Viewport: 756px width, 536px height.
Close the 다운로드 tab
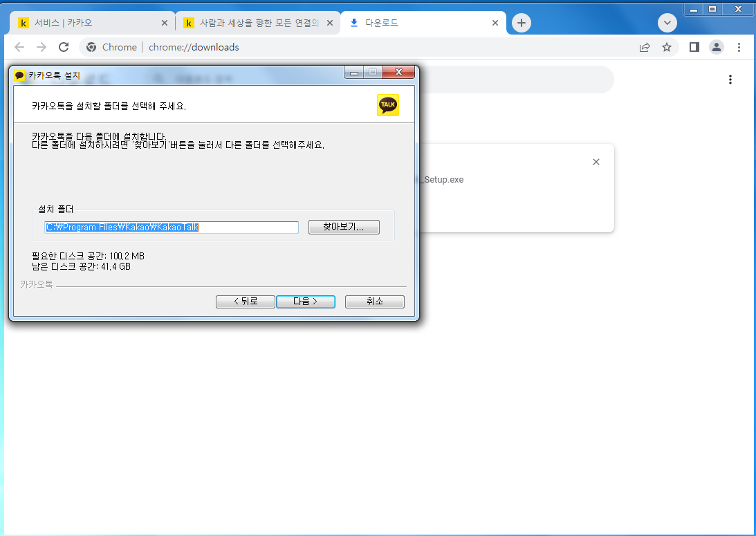495,23
